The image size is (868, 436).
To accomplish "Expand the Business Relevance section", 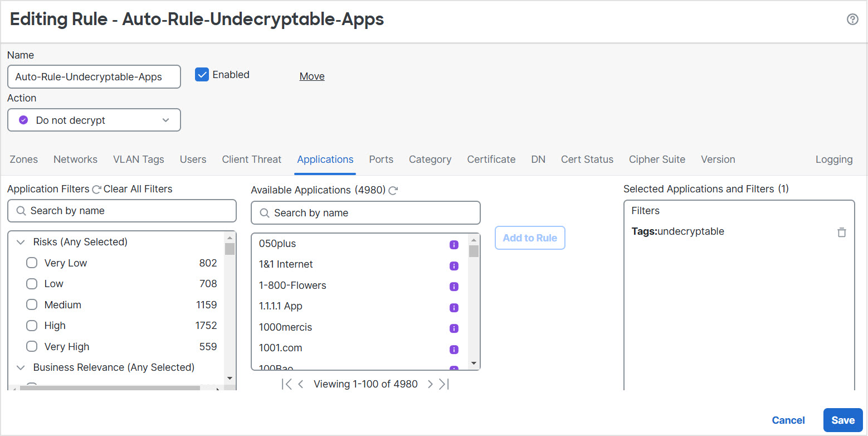I will point(21,367).
